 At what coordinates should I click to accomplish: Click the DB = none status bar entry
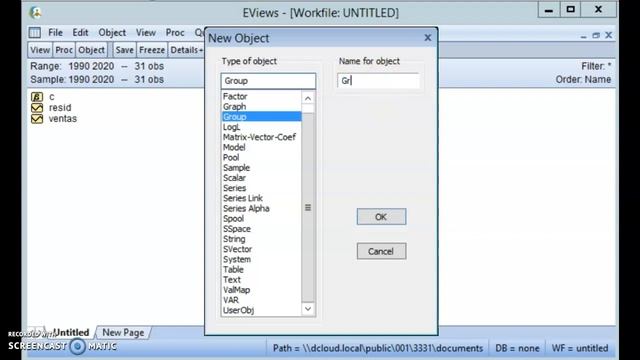coord(517,348)
